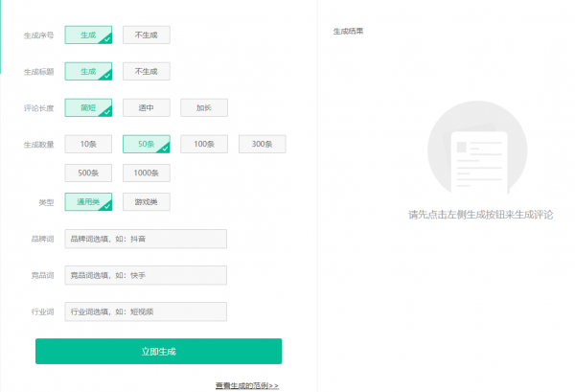The image size is (575, 392).
Task: Set 评论长度 to 适中
Action: (146, 107)
